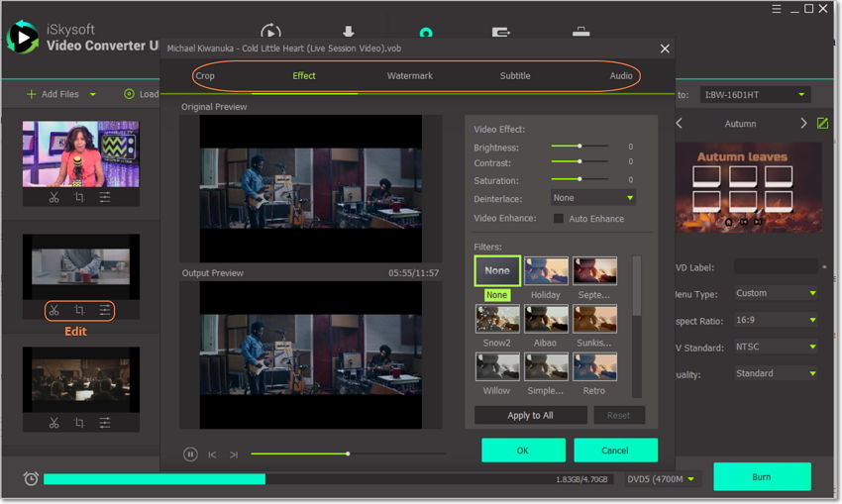
Task: Edit the DVD template with pencil icon
Action: click(822, 124)
